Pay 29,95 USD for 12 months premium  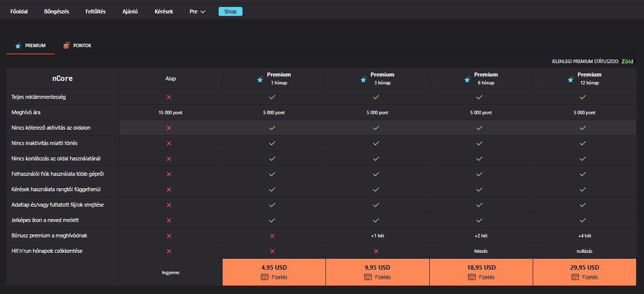584,272
